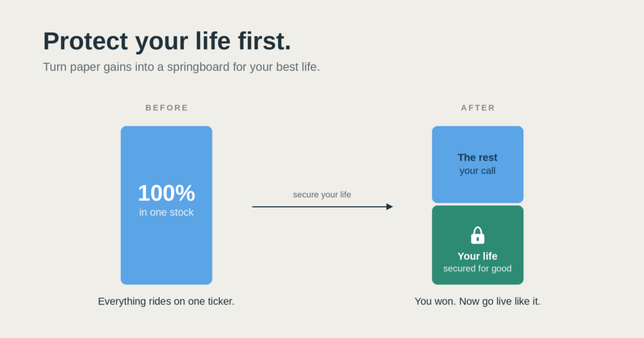Image resolution: width=644 pixels, height=338 pixels.
Task: Select the subtitle about paper gains
Action: (182, 67)
